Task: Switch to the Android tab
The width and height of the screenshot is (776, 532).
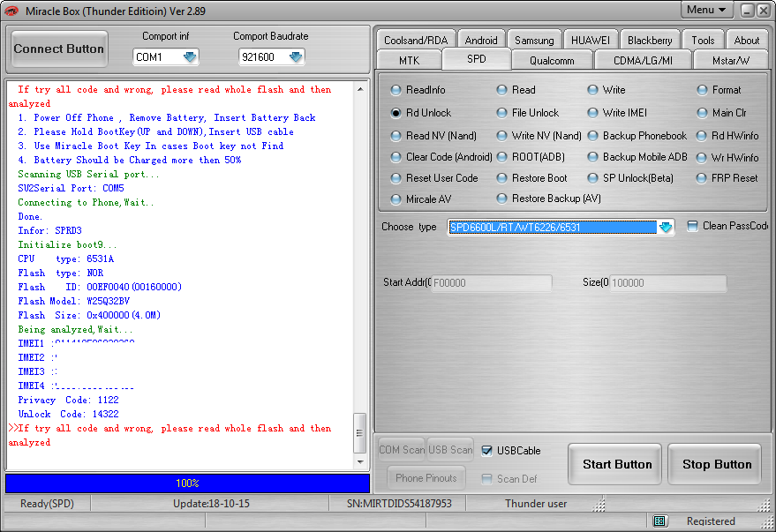Action: point(481,40)
